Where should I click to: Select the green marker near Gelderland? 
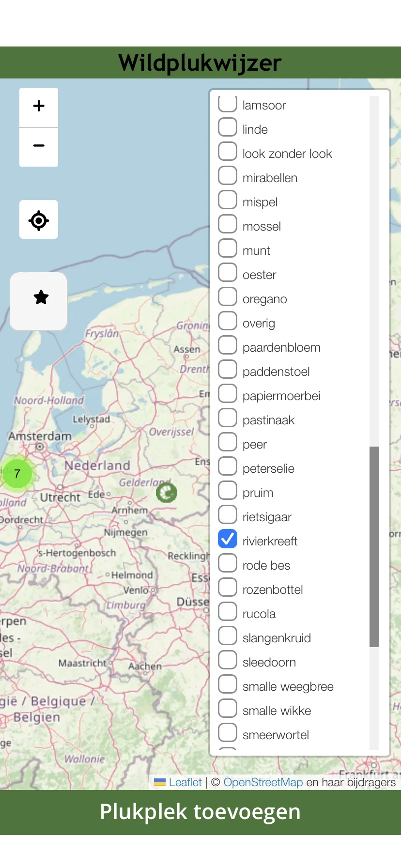[167, 493]
